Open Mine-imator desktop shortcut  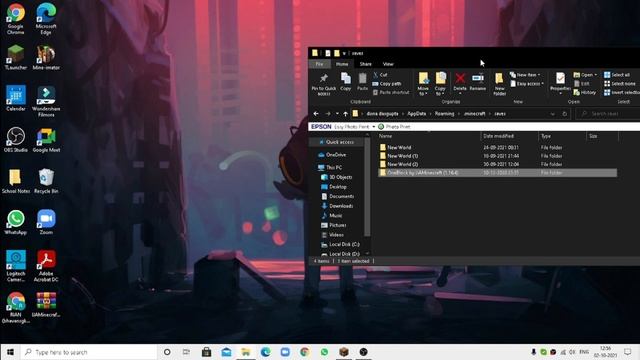[46, 58]
